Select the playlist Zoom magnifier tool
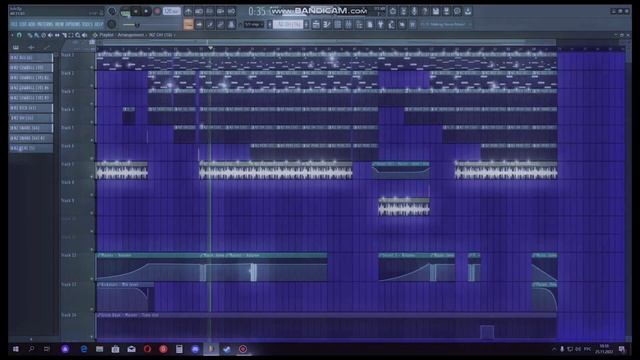The width and height of the screenshot is (640, 360). pyautogui.click(x=78, y=35)
